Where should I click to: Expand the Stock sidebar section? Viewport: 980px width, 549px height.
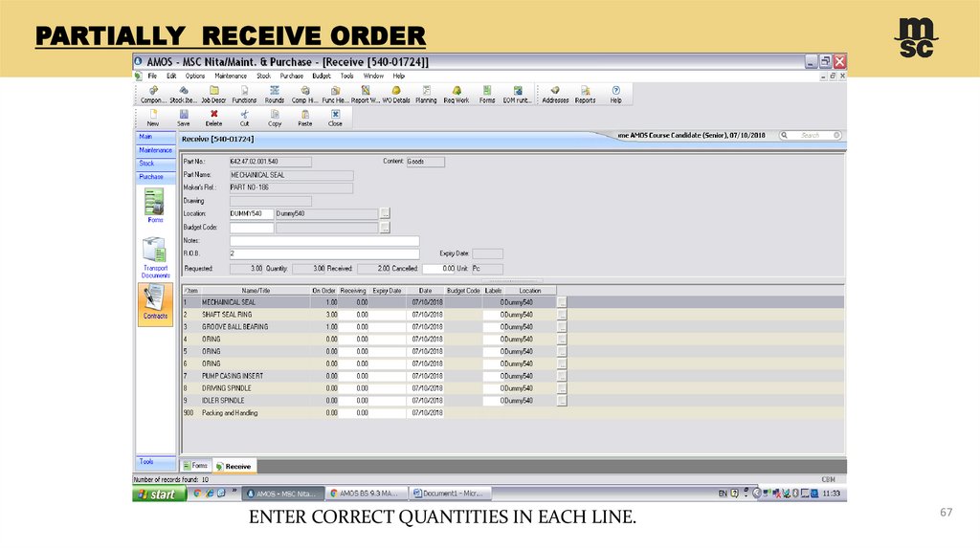(156, 164)
